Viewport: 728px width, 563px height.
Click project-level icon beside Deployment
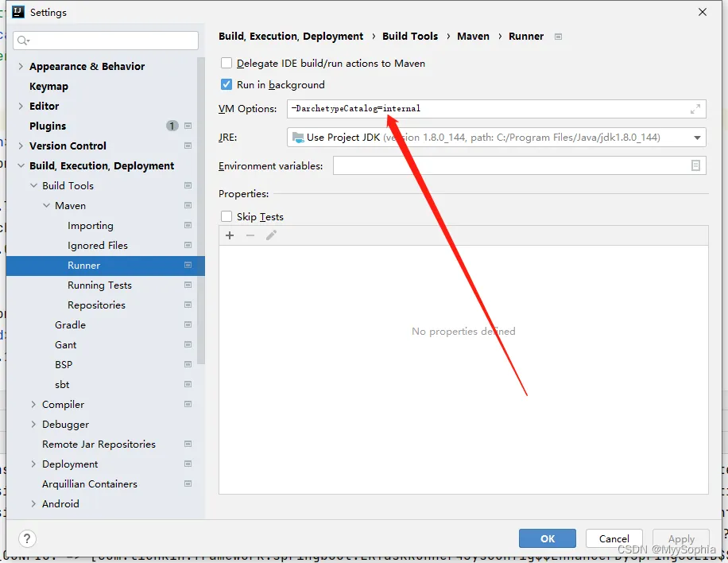pyautogui.click(x=188, y=464)
